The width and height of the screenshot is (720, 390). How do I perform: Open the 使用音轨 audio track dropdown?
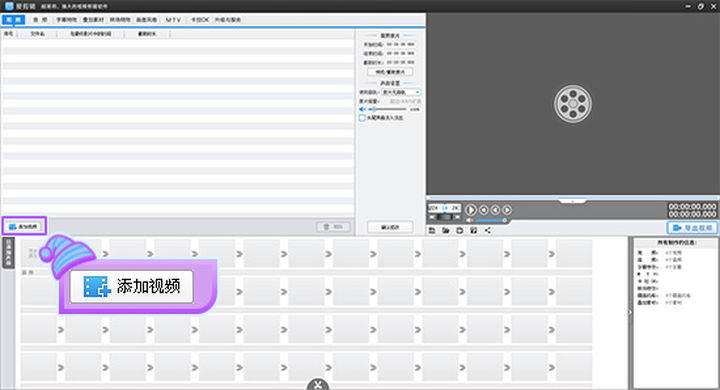tap(401, 92)
